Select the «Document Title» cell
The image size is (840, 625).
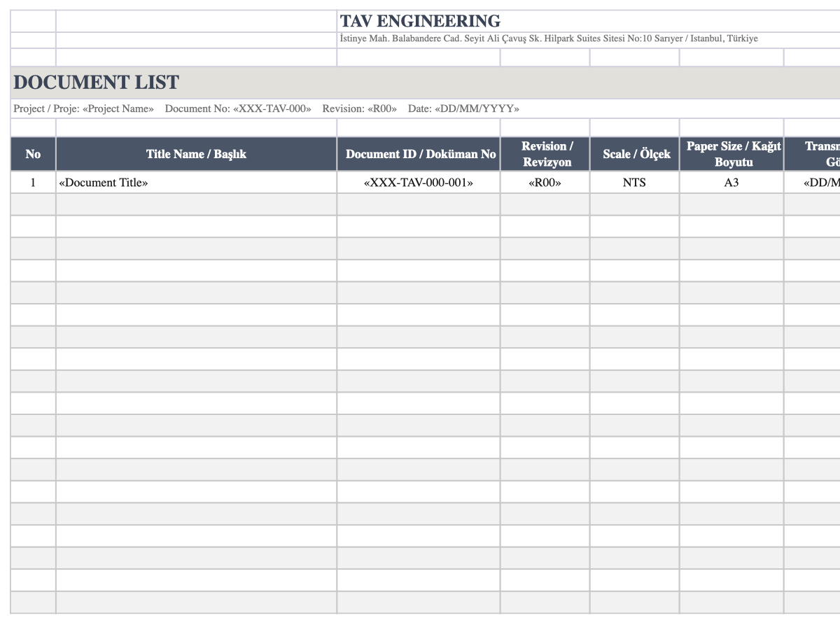pos(196,183)
